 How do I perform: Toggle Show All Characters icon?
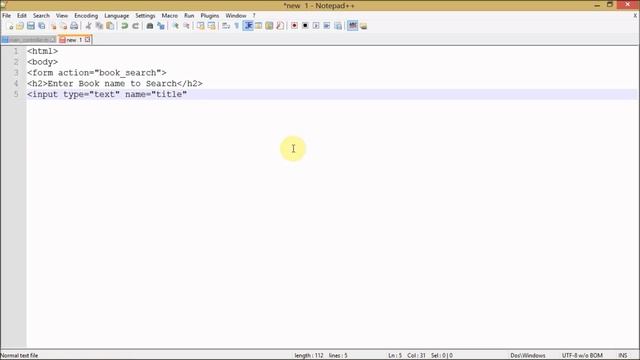(237, 26)
